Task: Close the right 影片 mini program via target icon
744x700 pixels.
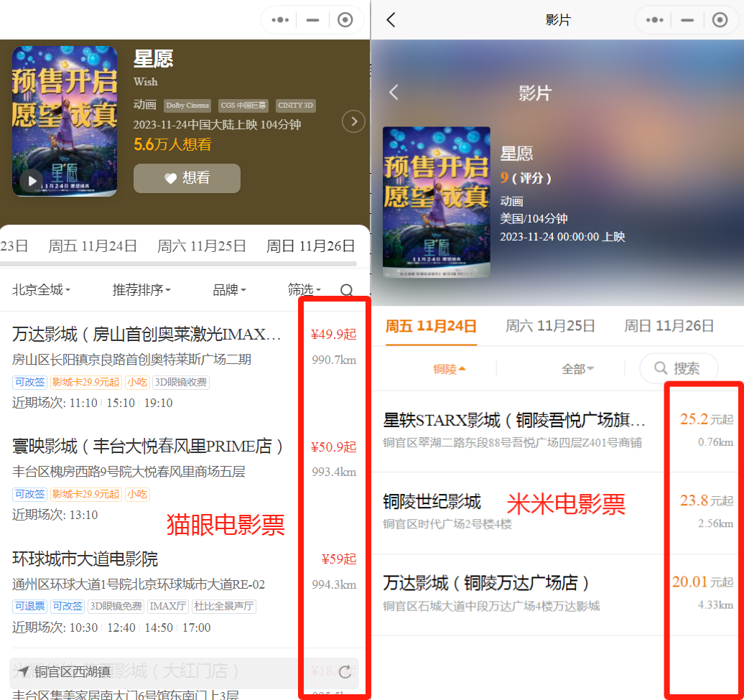Action: click(x=720, y=20)
